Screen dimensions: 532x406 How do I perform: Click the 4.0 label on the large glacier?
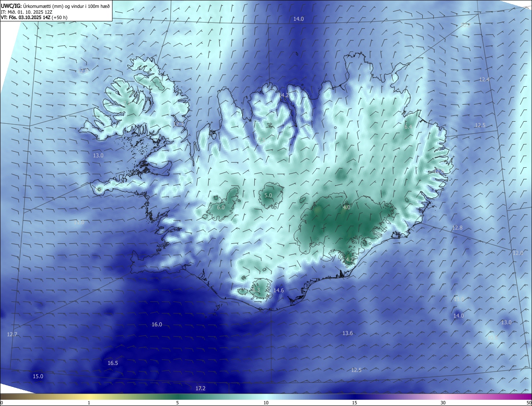pyautogui.click(x=346, y=207)
